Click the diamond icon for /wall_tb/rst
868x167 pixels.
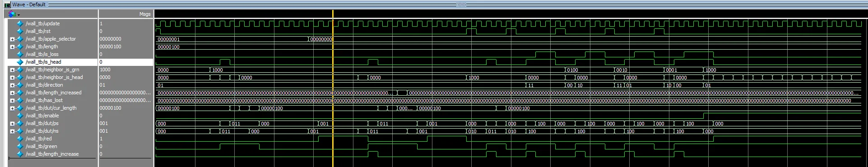[20, 31]
